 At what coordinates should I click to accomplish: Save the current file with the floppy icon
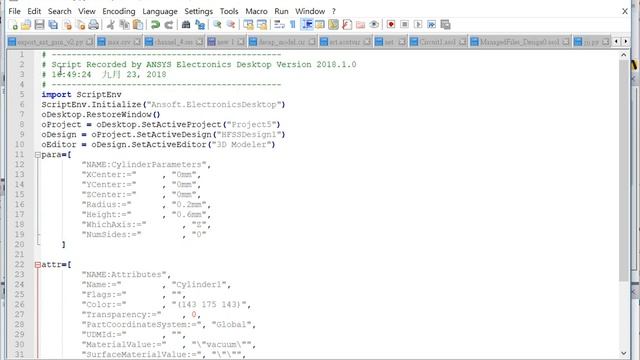pos(39,25)
